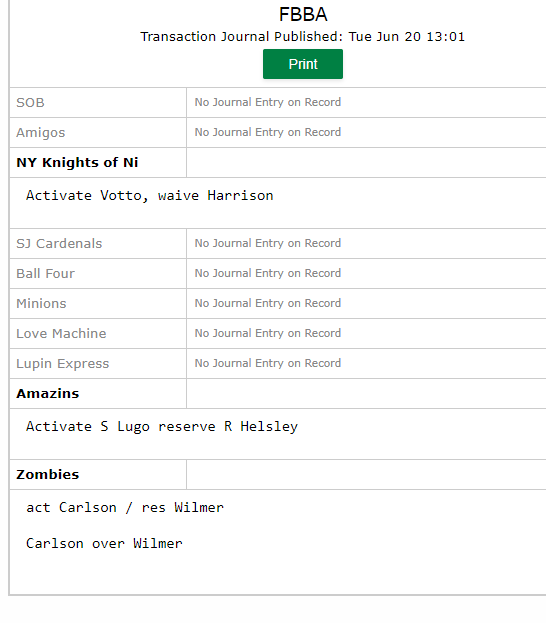Click the Minions team name
Image resolution: width=546 pixels, height=623 pixels.
(41, 304)
